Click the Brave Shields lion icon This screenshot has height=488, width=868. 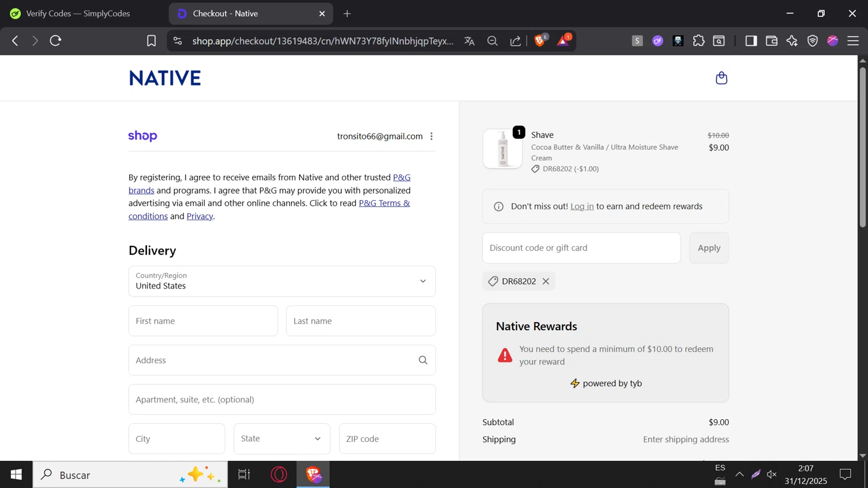coord(539,41)
